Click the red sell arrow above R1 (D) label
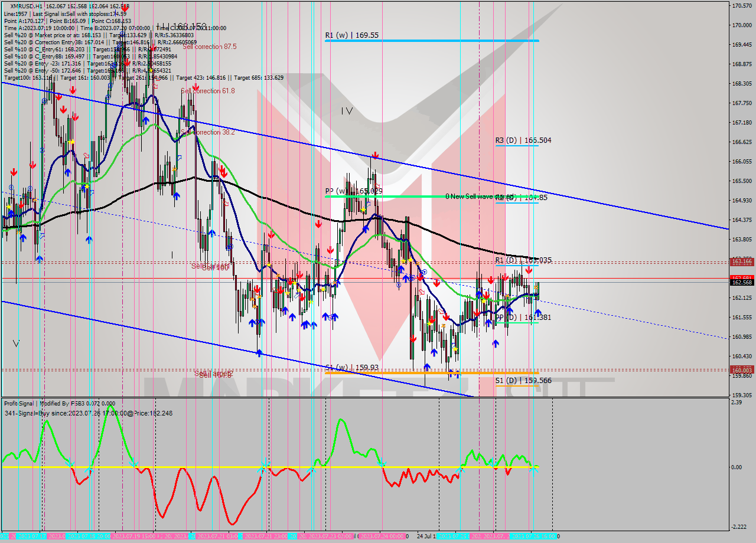 (528, 270)
